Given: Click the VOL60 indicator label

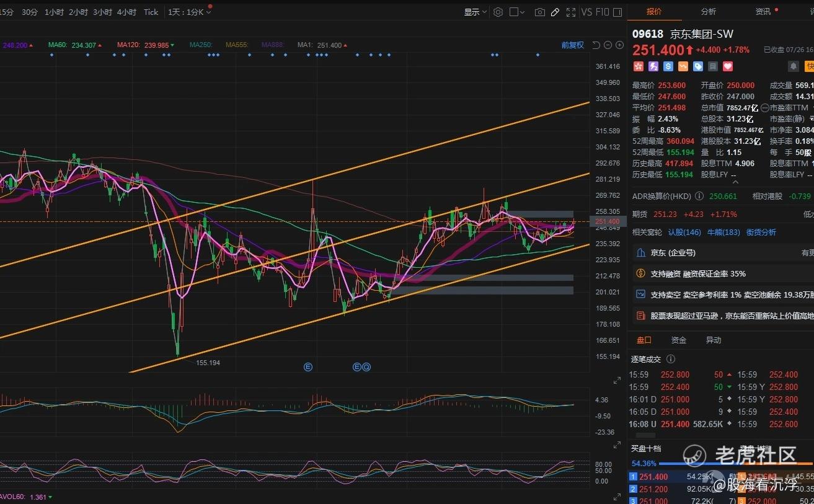Looking at the screenshot, I should pos(13,497).
